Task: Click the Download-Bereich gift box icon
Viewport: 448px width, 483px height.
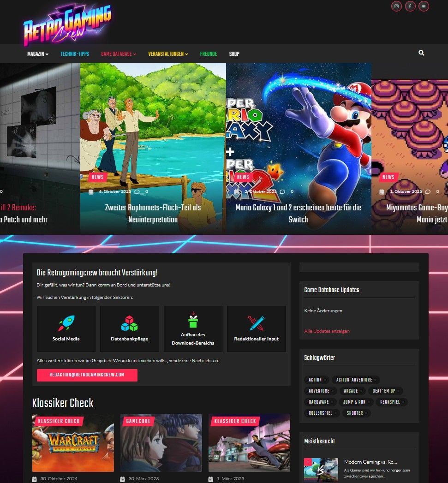Action: 193,321
